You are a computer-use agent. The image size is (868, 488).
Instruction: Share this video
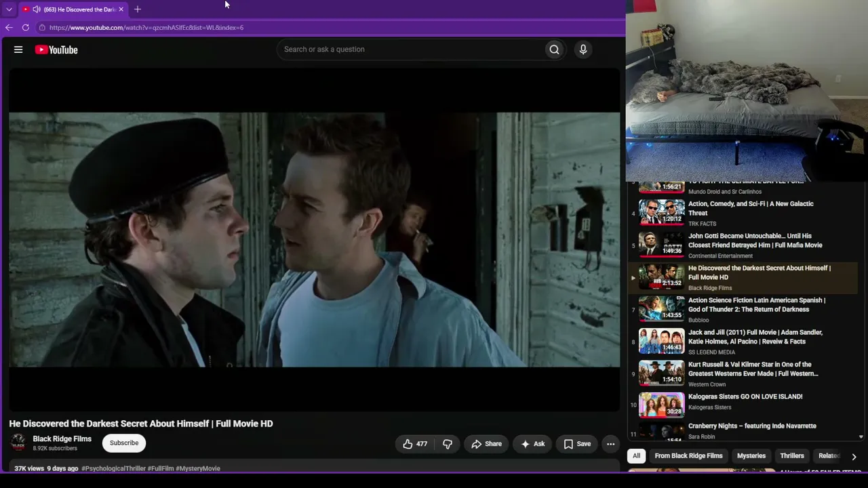[x=486, y=444]
